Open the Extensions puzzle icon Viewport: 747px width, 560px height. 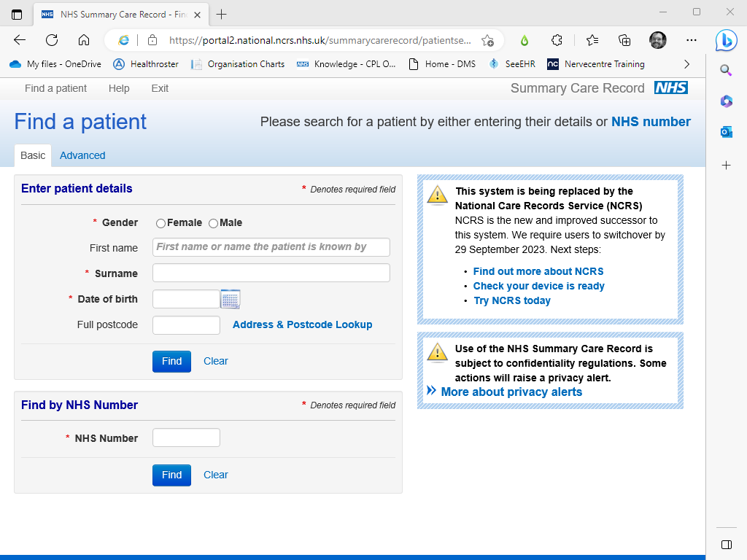(557, 41)
